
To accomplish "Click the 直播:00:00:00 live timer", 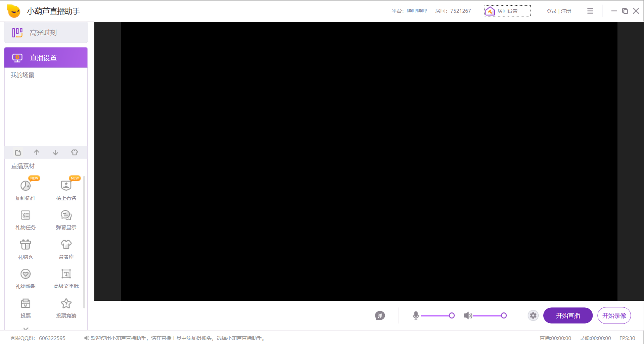I will click(x=555, y=338).
